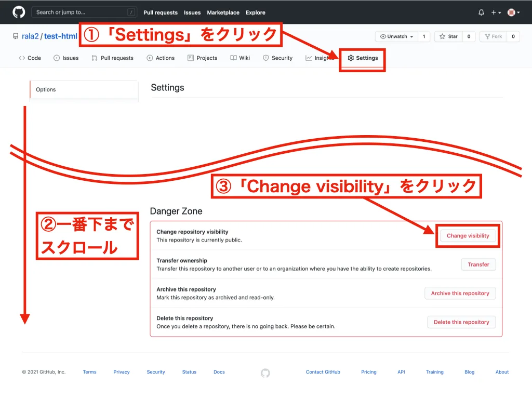Click the search or jump to field

click(83, 12)
